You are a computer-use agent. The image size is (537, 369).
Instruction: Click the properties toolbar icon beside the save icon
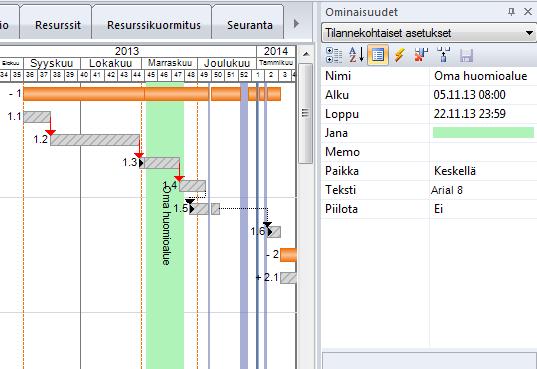coord(444,55)
